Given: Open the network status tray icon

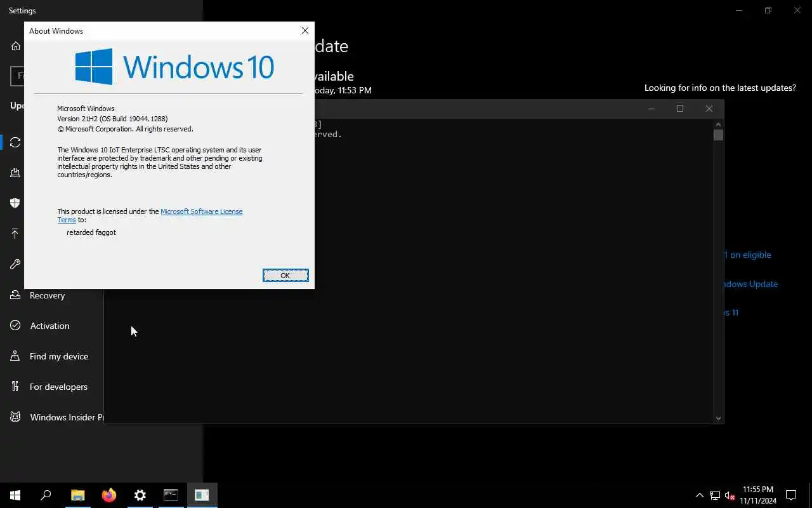Looking at the screenshot, I should point(715,495).
